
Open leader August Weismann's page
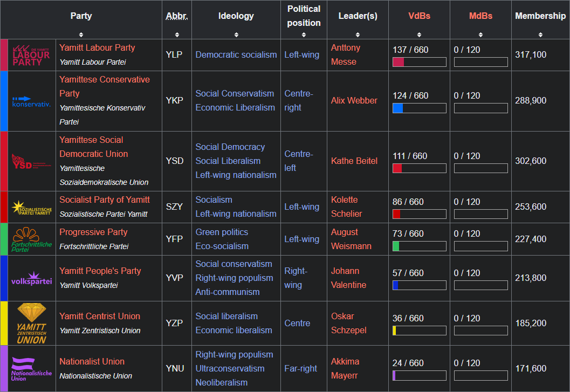[x=351, y=239]
